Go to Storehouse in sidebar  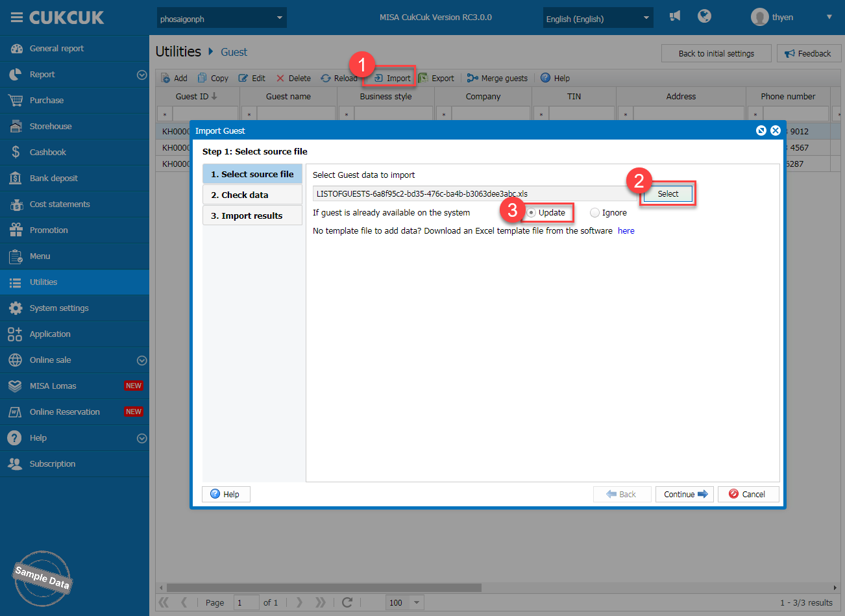pos(75,127)
